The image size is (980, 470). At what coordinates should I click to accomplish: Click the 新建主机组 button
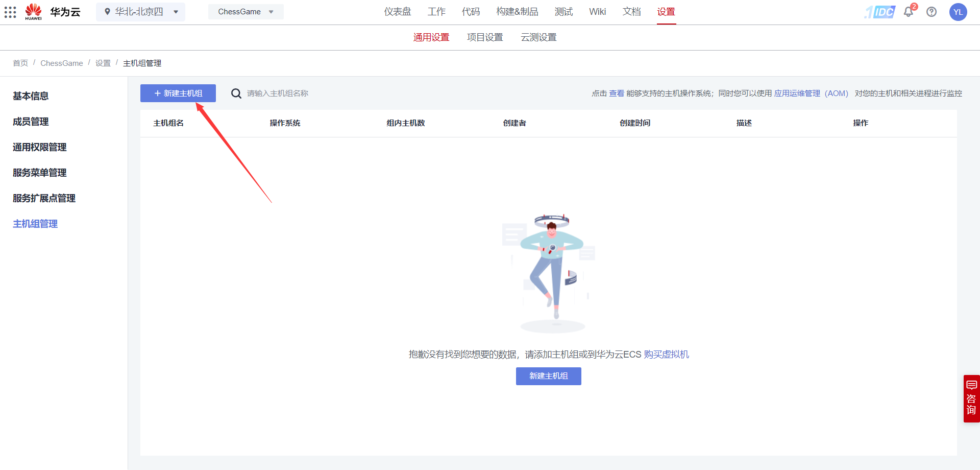point(178,93)
